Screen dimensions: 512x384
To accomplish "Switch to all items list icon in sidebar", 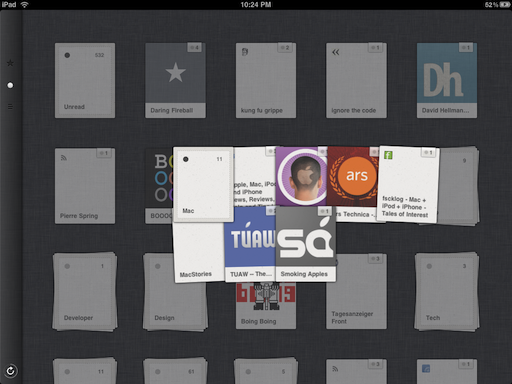I will pyautogui.click(x=10, y=107).
